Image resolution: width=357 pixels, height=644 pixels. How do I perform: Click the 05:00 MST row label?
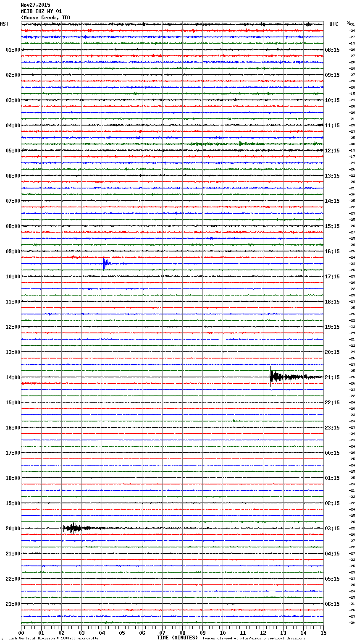tap(13, 151)
